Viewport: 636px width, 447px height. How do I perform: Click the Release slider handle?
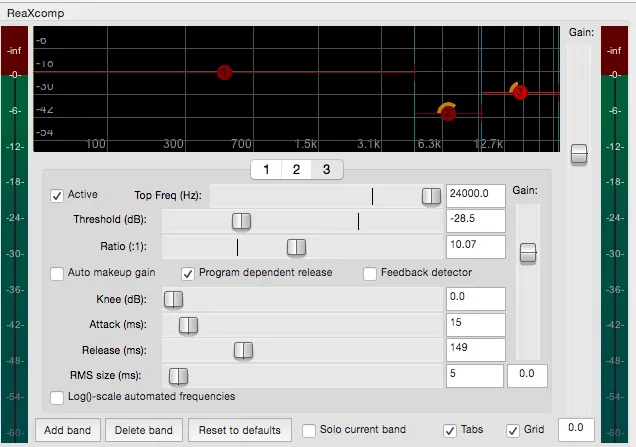click(243, 350)
